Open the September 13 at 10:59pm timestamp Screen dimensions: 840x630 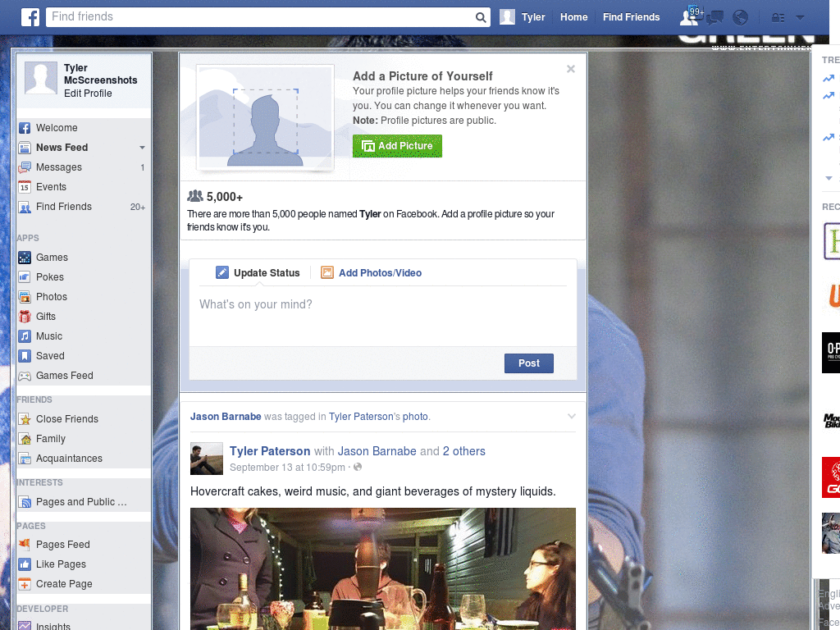coord(287,467)
